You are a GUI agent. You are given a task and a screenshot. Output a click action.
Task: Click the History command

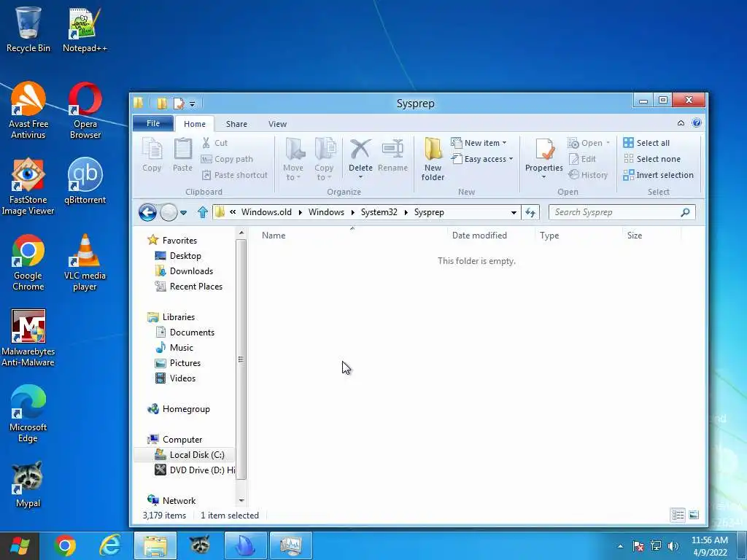point(588,175)
